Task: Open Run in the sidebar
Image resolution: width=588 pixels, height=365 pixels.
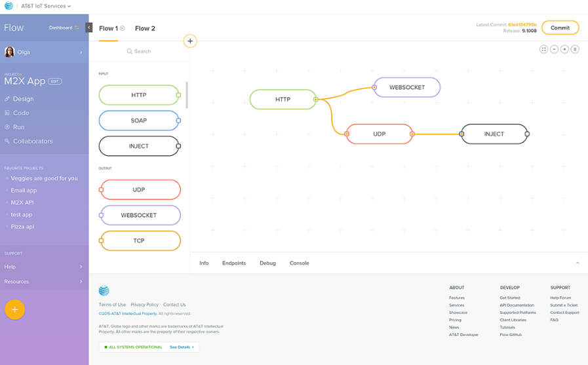Action: 19,127
